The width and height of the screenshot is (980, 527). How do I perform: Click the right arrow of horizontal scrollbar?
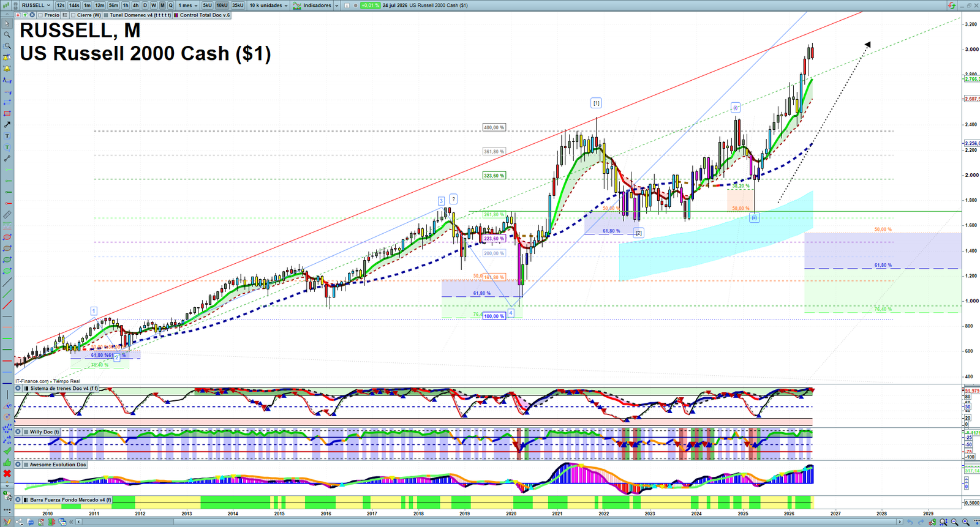pyautogui.click(x=900, y=522)
